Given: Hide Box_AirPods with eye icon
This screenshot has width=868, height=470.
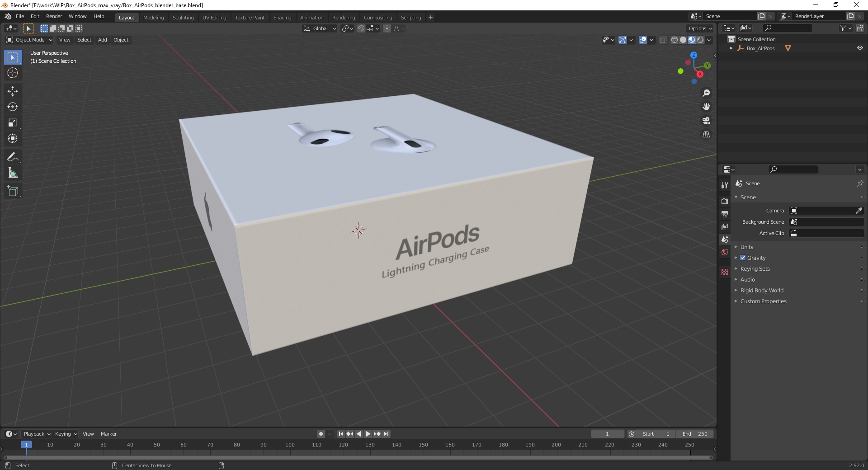Looking at the screenshot, I should point(860,48).
